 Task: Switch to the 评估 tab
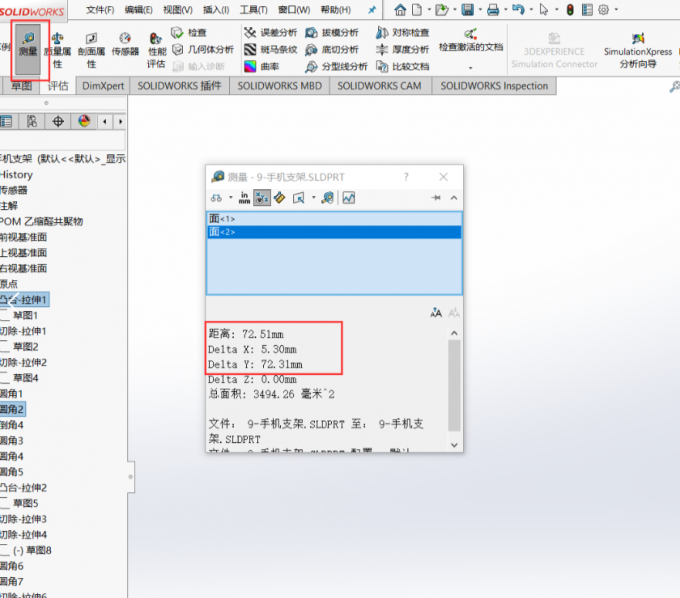click(x=58, y=86)
